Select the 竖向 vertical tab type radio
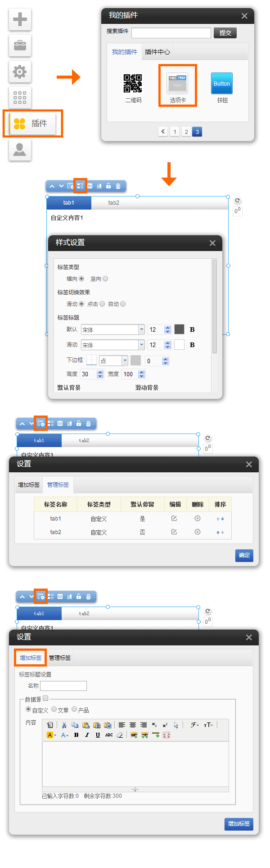The height and width of the screenshot is (868, 270). point(105,279)
